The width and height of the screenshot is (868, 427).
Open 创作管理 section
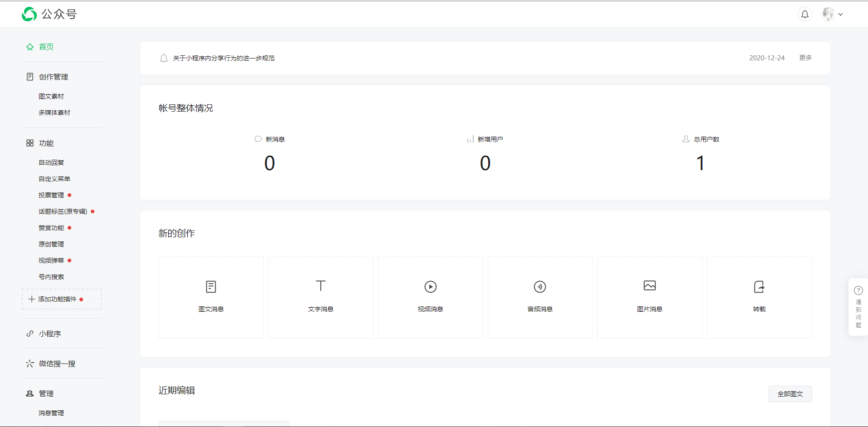coord(54,77)
